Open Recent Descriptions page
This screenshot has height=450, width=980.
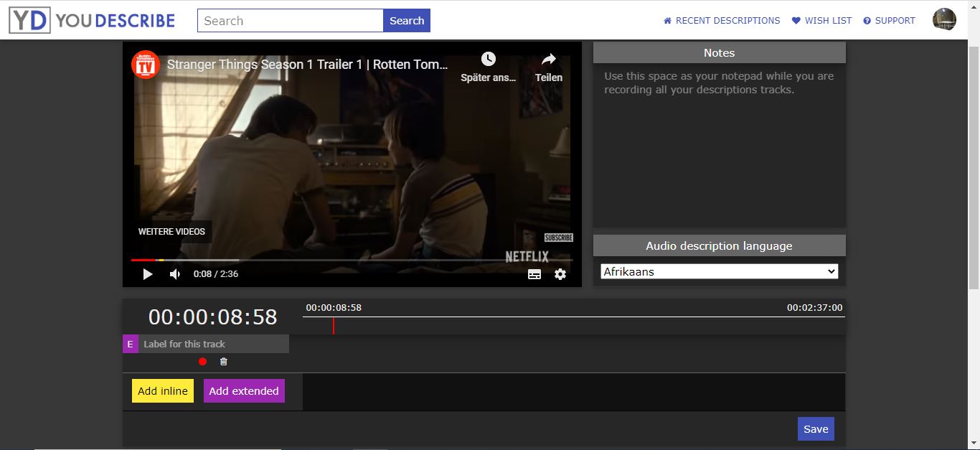pos(722,21)
